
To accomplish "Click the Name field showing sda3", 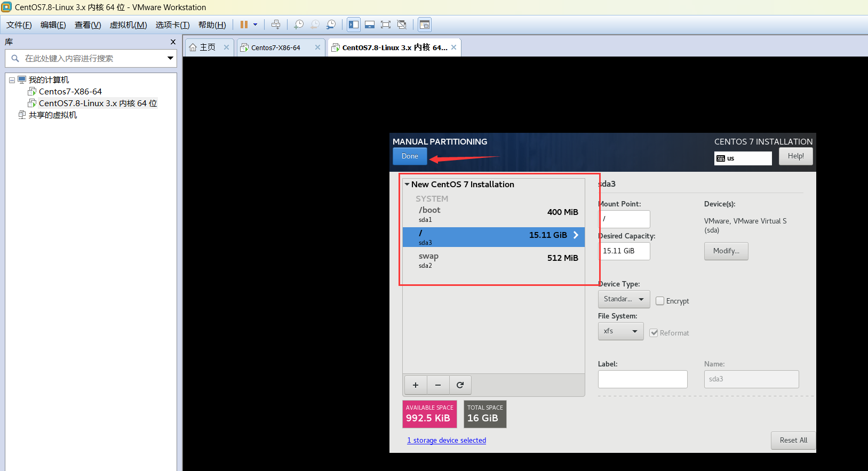I will [751, 379].
